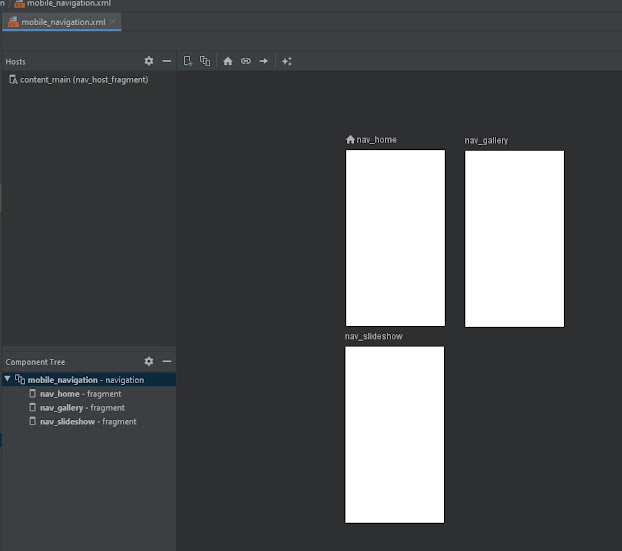The width and height of the screenshot is (622, 551).
Task: Select content_main host in Hosts list
Action: click(x=83, y=80)
